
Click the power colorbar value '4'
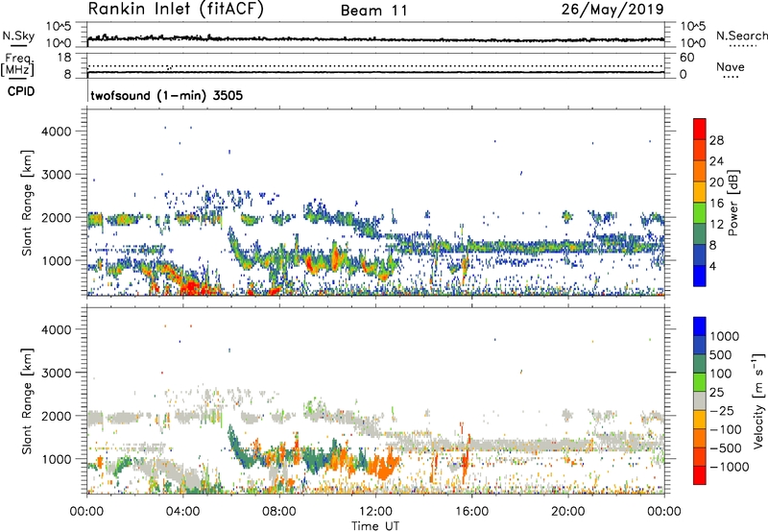point(713,266)
